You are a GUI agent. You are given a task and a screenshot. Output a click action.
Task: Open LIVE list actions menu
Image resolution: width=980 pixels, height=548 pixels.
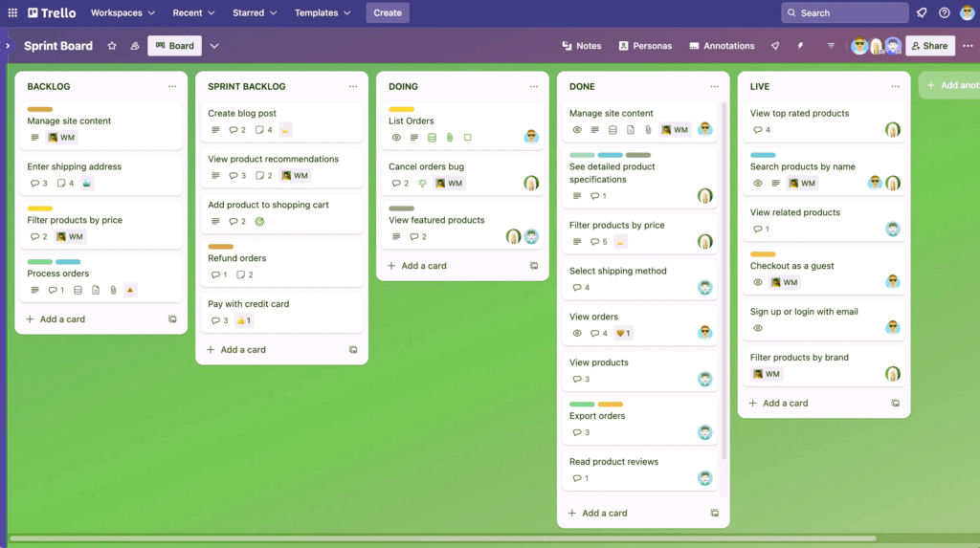pyautogui.click(x=895, y=86)
